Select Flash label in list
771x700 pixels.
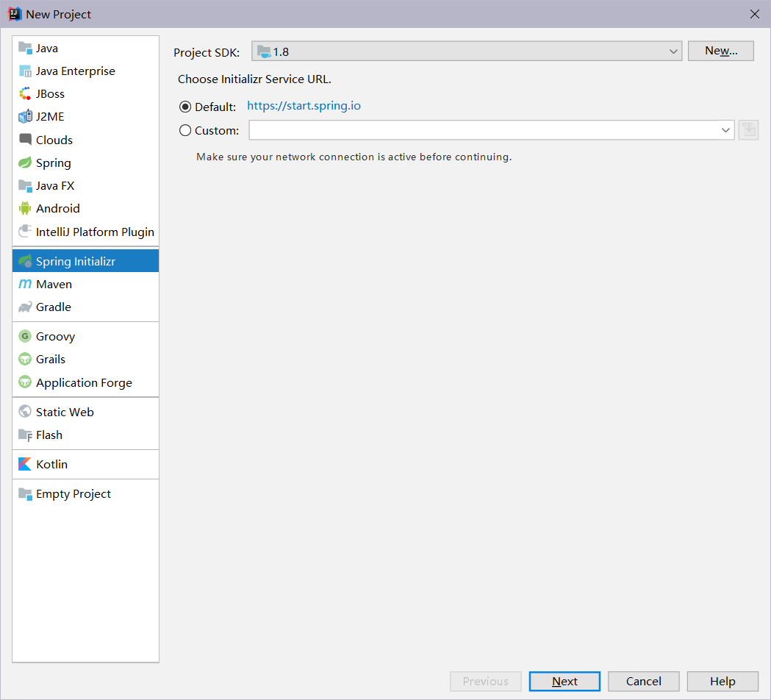pyautogui.click(x=49, y=435)
